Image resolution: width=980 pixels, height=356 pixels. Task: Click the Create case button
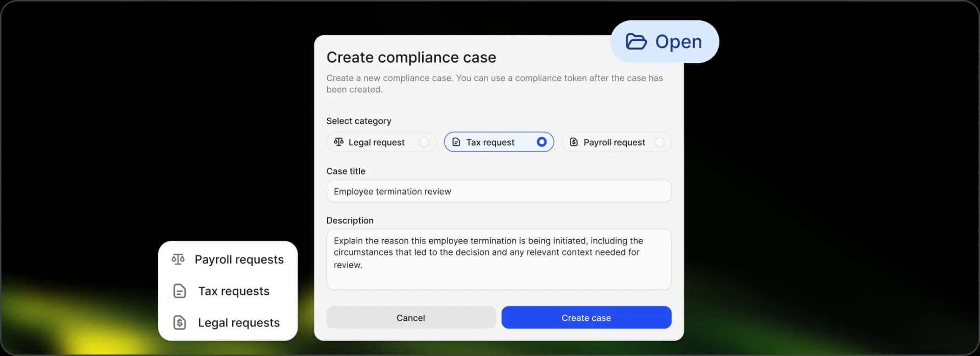coord(586,317)
